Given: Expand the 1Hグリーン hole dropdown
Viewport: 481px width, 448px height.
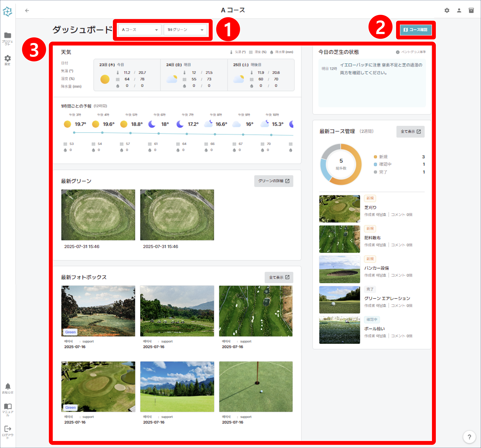Looking at the screenshot, I should 185,30.
